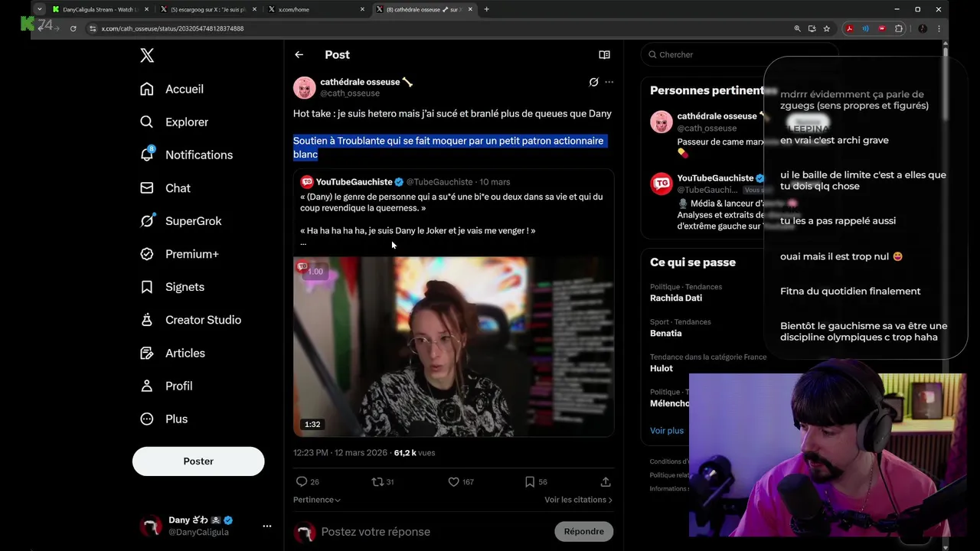Open the tab search dropdown arrow
This screenshot has height=551, width=980.
pos(39,9)
